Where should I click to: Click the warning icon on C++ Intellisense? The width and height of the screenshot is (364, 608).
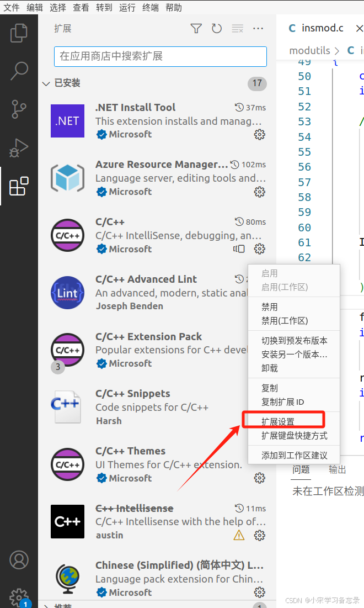pos(239,536)
